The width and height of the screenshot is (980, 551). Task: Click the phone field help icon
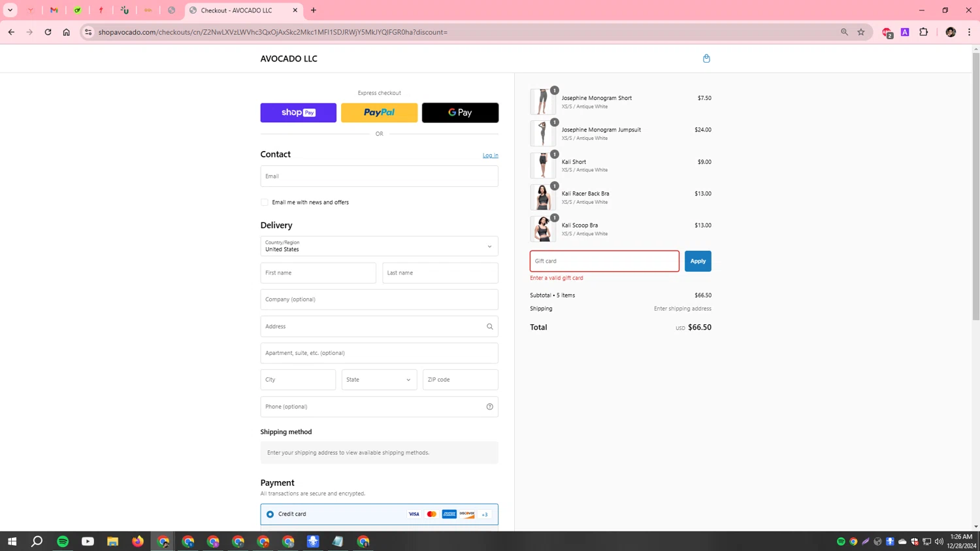(x=489, y=407)
